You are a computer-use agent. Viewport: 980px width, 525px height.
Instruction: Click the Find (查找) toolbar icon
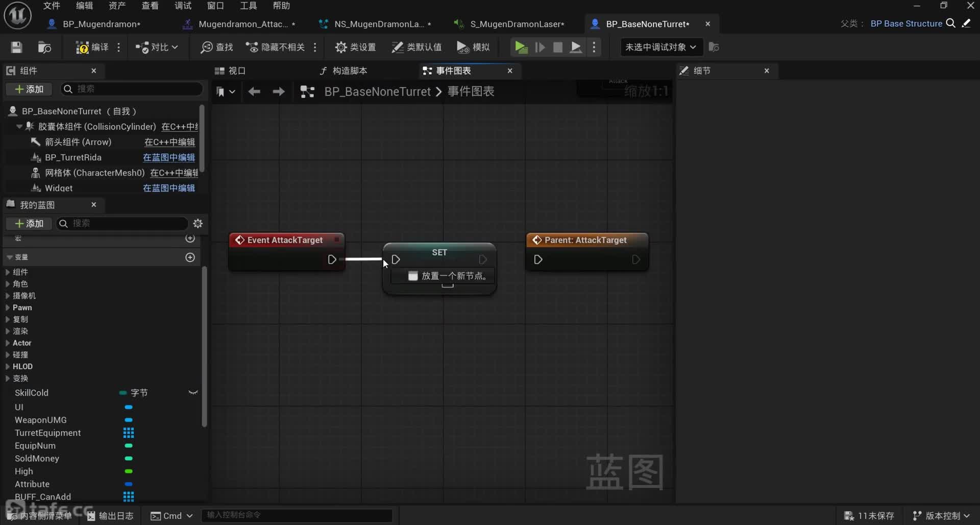pyautogui.click(x=216, y=47)
